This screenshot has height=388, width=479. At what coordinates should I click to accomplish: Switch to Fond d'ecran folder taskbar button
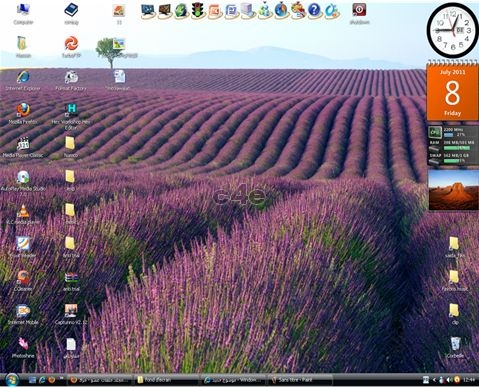[x=167, y=380]
